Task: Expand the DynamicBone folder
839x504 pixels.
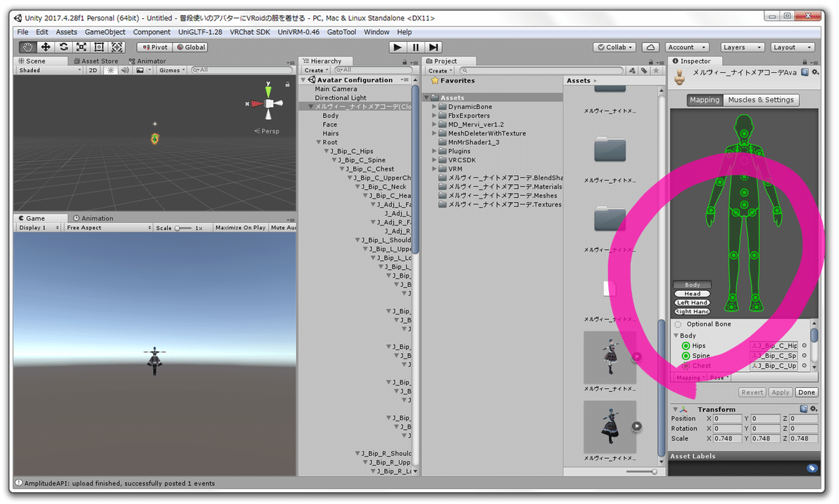Action: (x=435, y=107)
